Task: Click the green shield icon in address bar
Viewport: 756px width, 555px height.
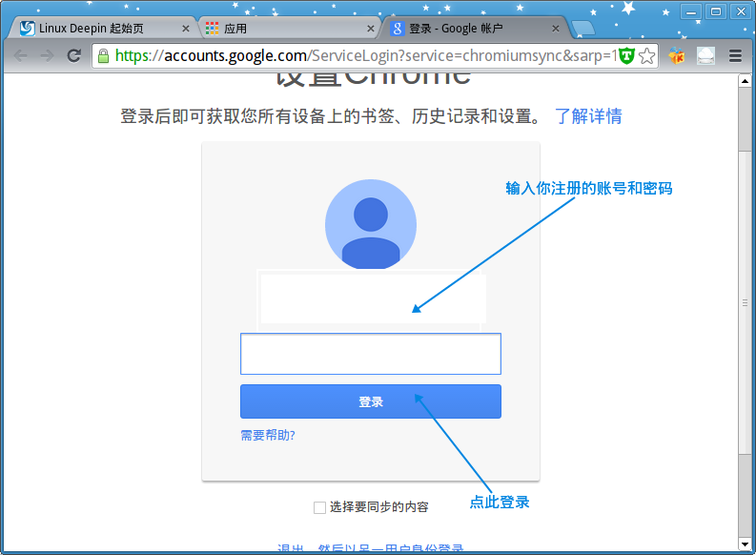Action: coord(626,55)
